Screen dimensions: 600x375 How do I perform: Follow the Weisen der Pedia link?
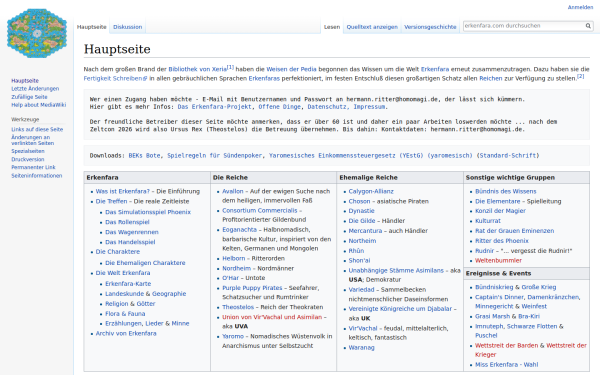tap(291, 69)
